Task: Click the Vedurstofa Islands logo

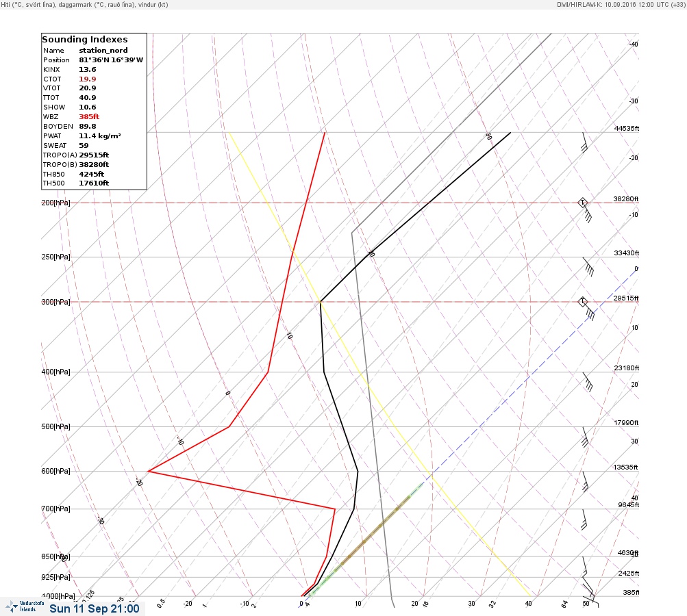Action: [25, 606]
